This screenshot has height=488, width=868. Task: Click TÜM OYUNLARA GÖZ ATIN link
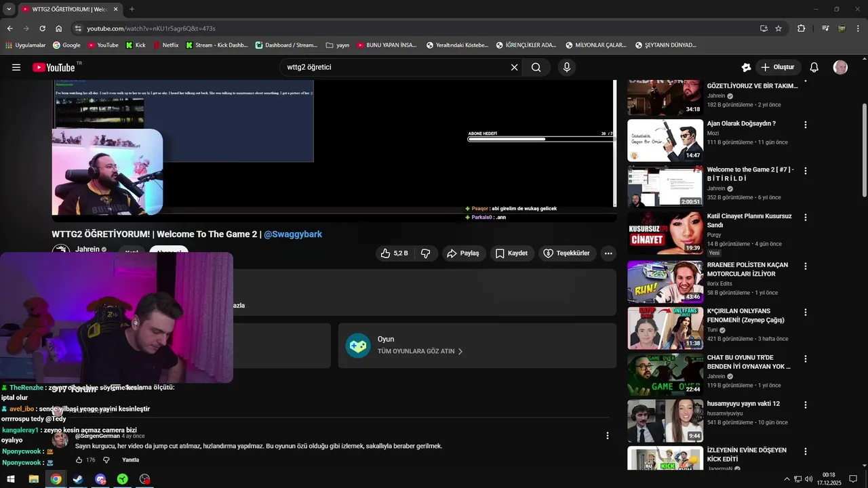(420, 351)
